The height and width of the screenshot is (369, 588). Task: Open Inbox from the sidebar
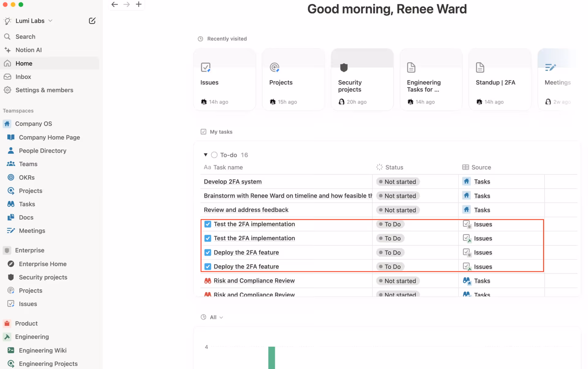point(23,76)
